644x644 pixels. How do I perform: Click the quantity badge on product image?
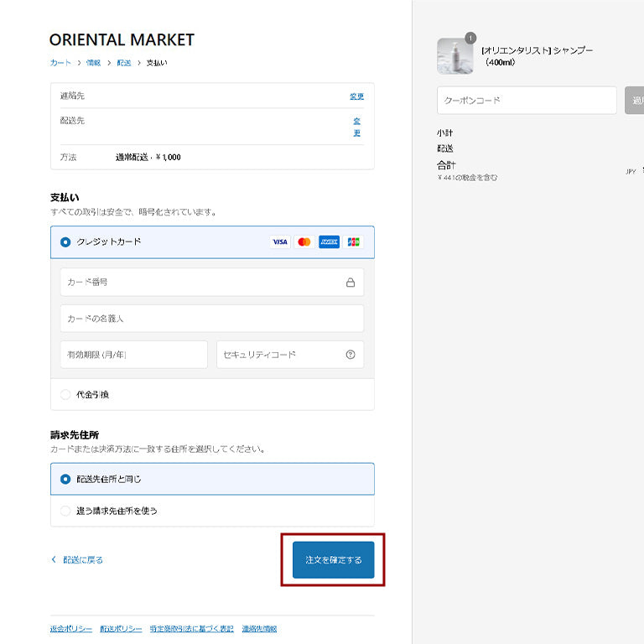tap(470, 39)
